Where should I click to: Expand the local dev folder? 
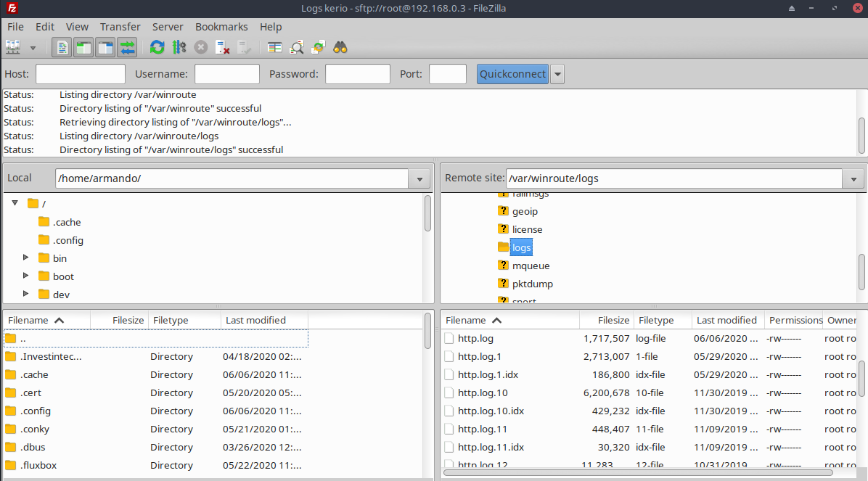point(25,294)
